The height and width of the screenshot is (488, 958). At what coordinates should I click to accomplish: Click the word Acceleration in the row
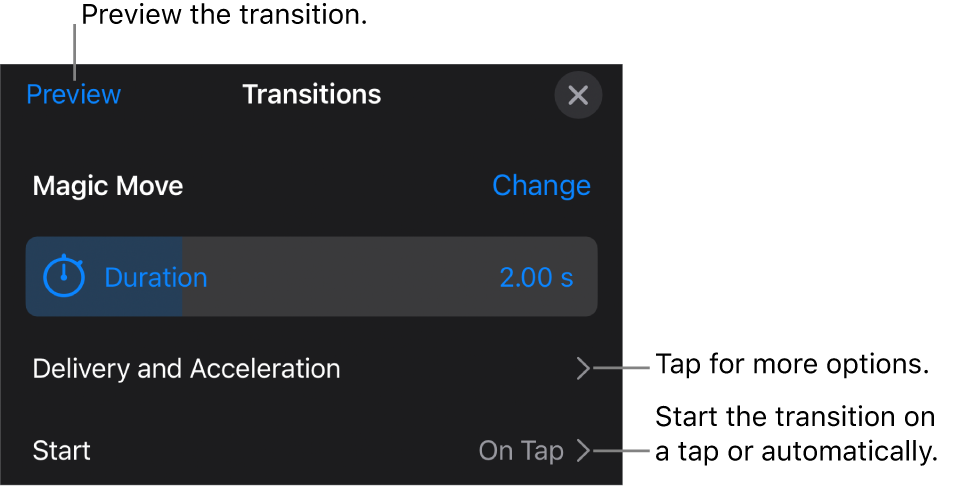[265, 369]
